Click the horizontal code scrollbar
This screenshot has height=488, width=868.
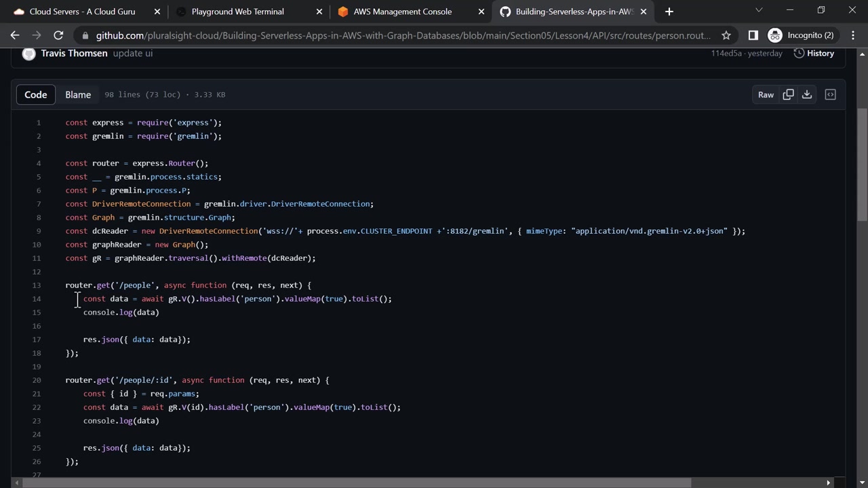356,483
